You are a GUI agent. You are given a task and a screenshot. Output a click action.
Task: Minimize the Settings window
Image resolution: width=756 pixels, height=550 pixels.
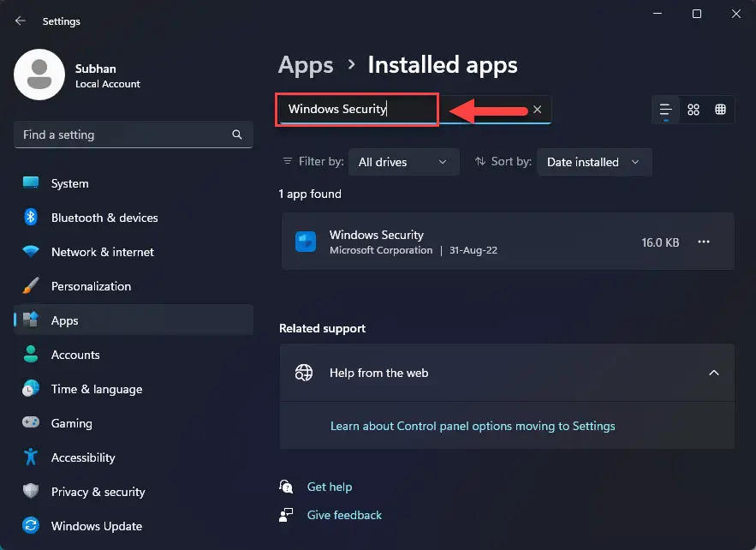point(658,14)
